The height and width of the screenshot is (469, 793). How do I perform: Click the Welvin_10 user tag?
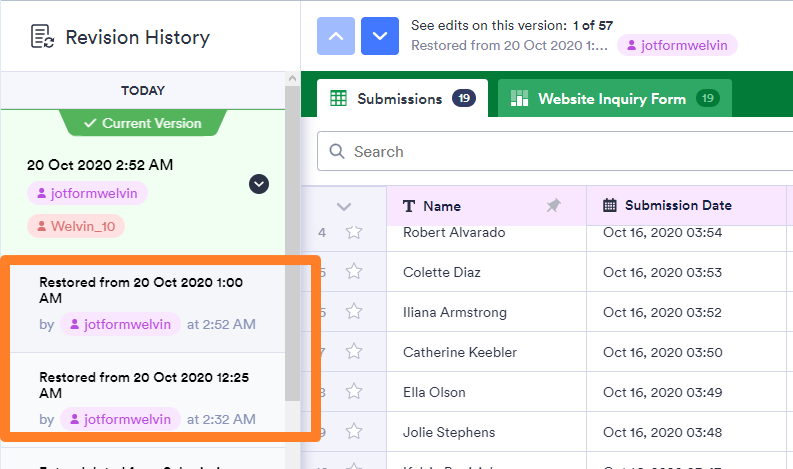tap(77, 227)
